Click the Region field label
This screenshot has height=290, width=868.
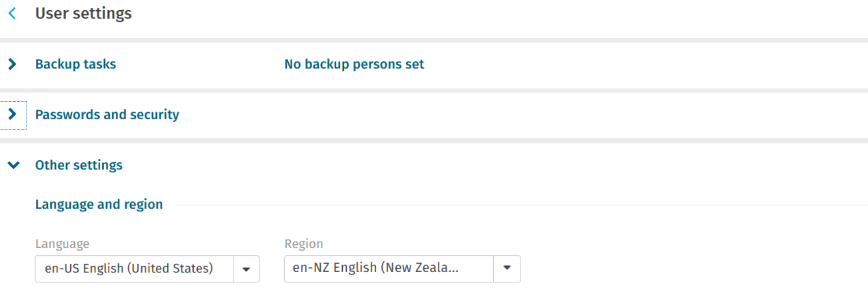click(304, 244)
